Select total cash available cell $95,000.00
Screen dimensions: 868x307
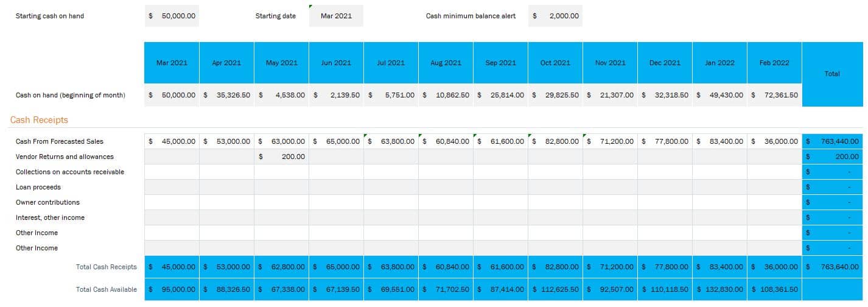click(172, 289)
